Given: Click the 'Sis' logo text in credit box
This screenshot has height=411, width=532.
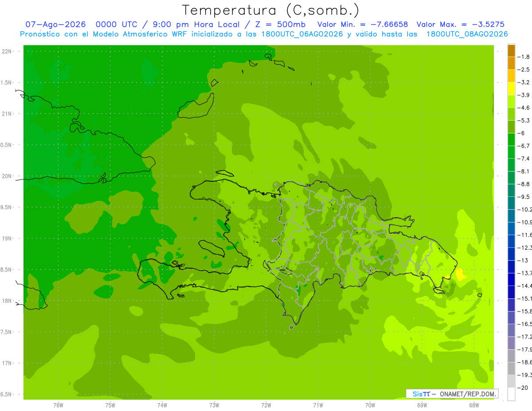Looking at the screenshot, I should pyautogui.click(x=417, y=394).
